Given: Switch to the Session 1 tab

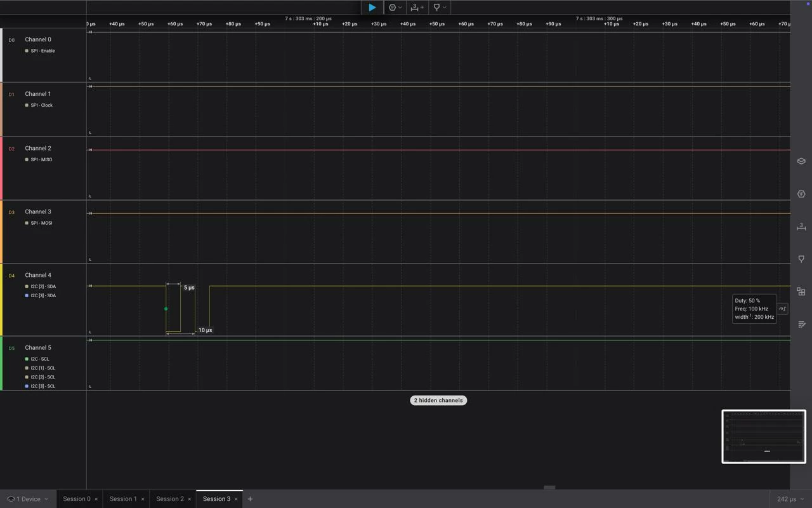Looking at the screenshot, I should click(123, 499).
